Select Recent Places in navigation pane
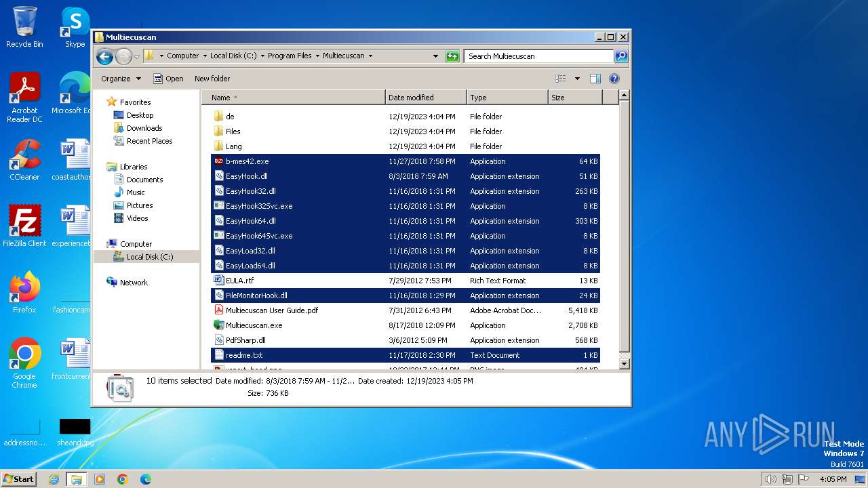This screenshot has width=868, height=488. [x=149, y=141]
